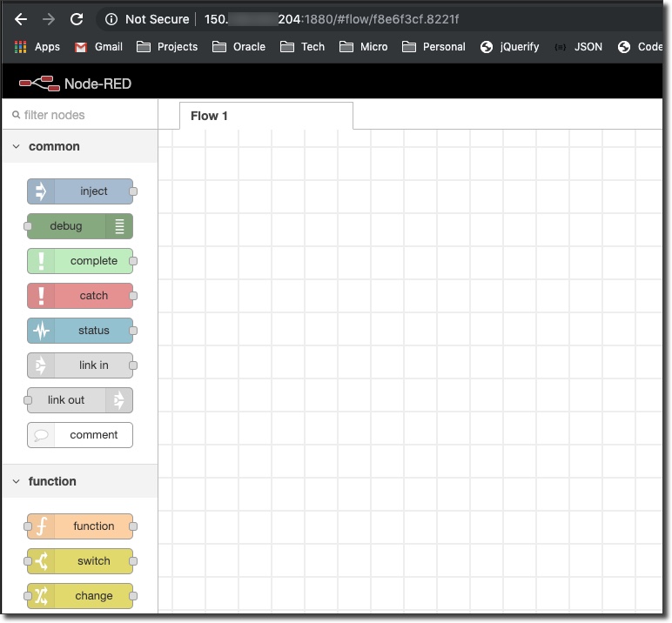Image resolution: width=672 pixels, height=623 pixels.
Task: Click the debug node input port
Action: [x=28, y=226]
